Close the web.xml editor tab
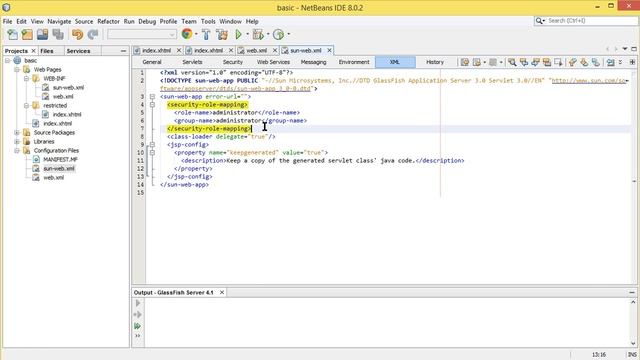The width and height of the screenshot is (640, 360). (x=275, y=50)
